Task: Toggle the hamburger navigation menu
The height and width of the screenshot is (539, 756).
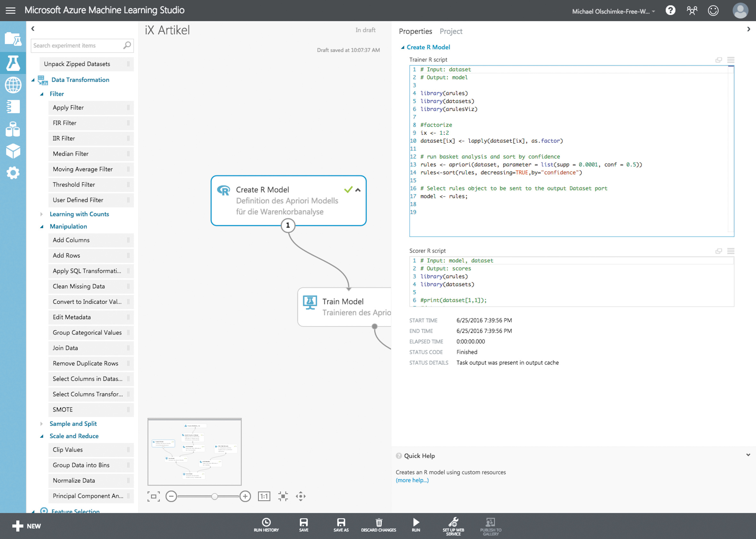Action: [11, 11]
